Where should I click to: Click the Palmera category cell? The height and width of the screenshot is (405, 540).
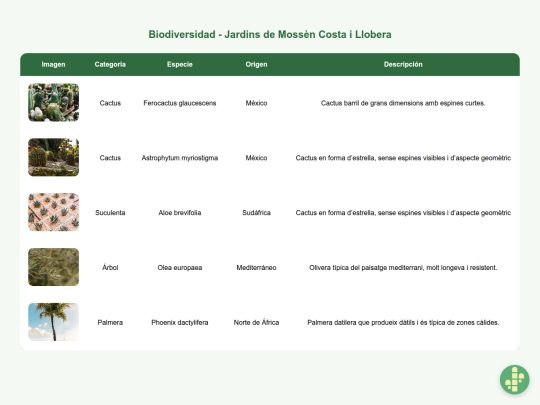coord(110,322)
